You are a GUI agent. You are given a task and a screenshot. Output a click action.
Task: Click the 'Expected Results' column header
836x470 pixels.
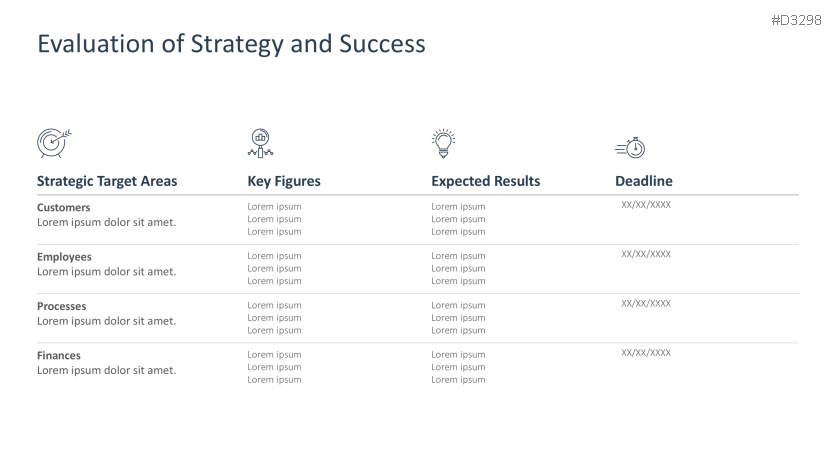point(485,181)
